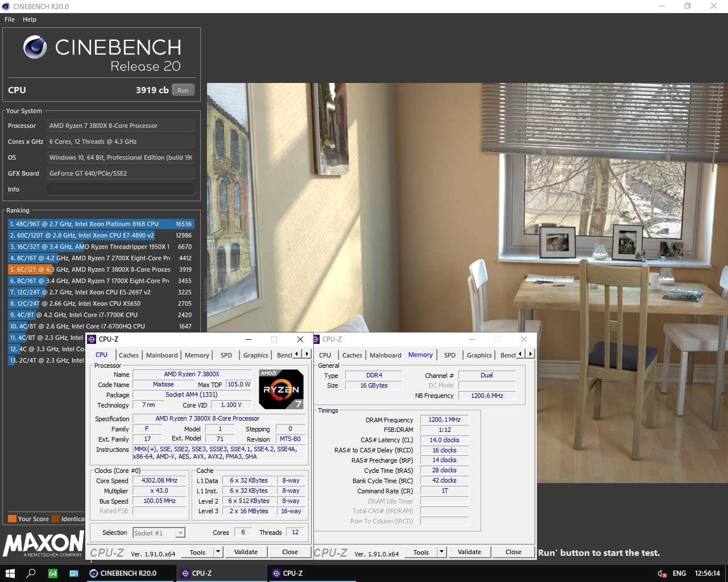
Task: Select the Ryzen 7 2700X ranking row
Action: (x=101, y=258)
